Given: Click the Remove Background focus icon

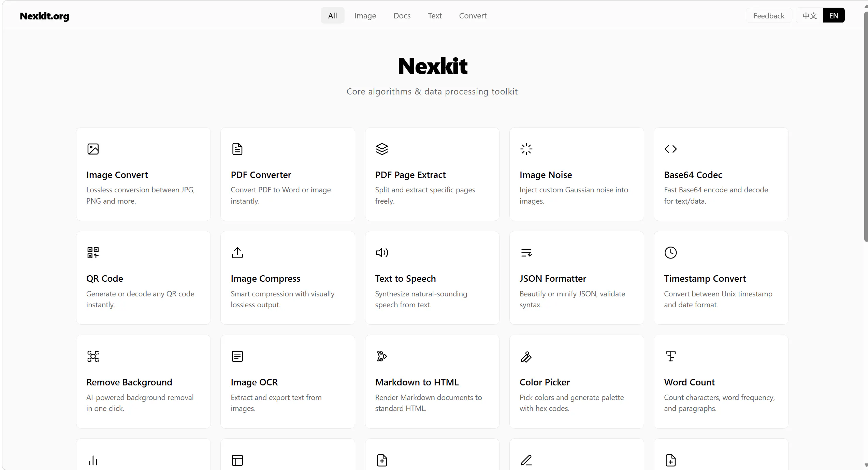Looking at the screenshot, I should [93, 356].
